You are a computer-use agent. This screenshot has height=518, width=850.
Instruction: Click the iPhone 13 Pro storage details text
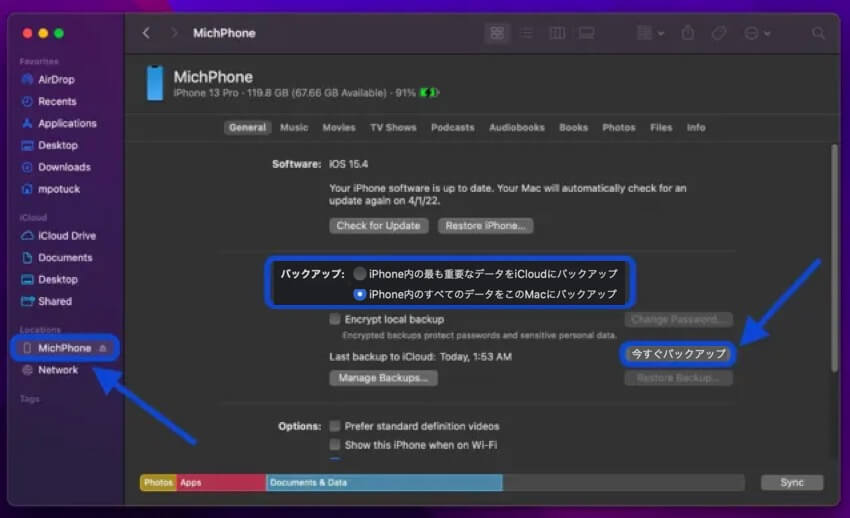coord(294,93)
